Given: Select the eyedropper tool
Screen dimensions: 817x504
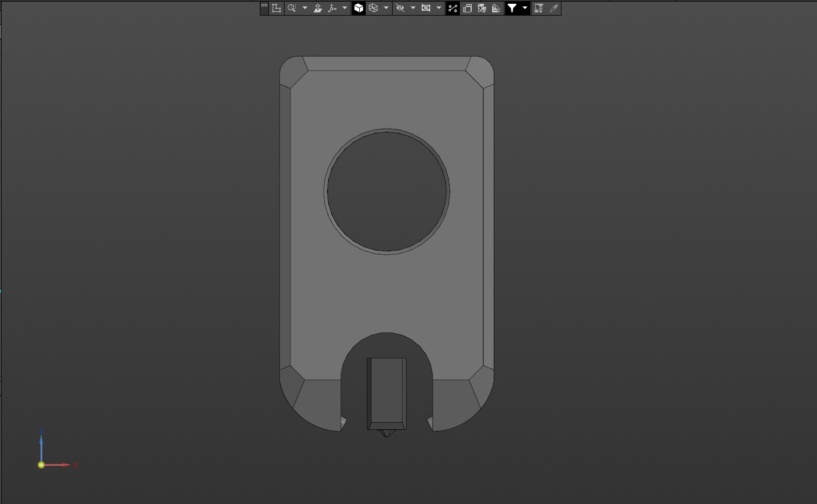Looking at the screenshot, I should click(553, 8).
